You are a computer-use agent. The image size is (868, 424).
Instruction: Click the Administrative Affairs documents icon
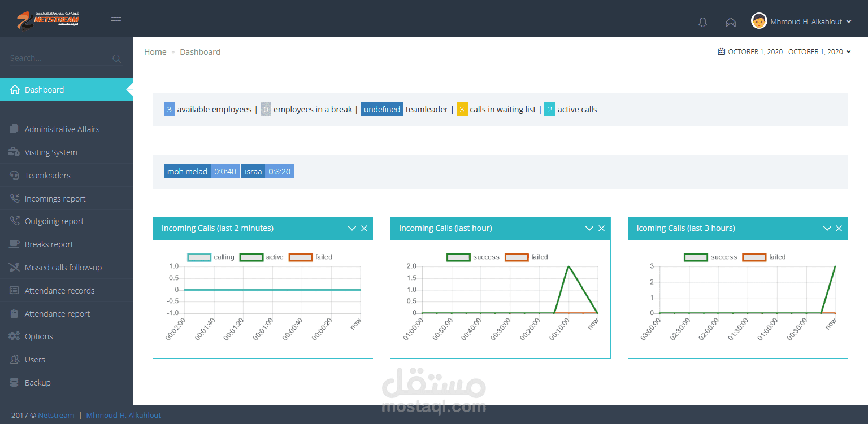coord(14,129)
